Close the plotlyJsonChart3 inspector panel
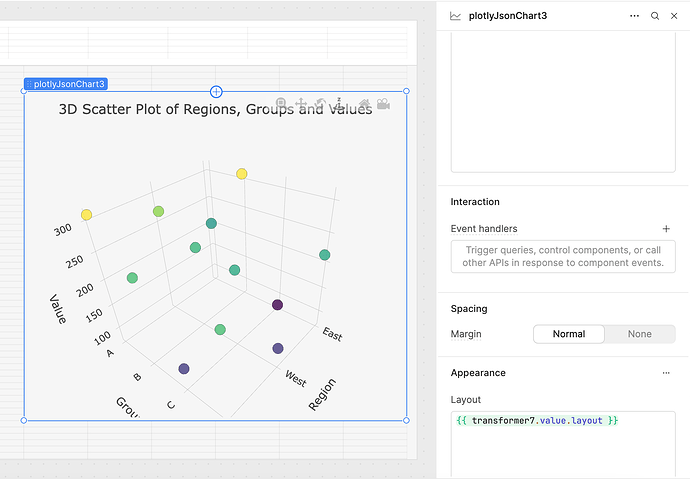The height and width of the screenshot is (479, 690). [675, 16]
